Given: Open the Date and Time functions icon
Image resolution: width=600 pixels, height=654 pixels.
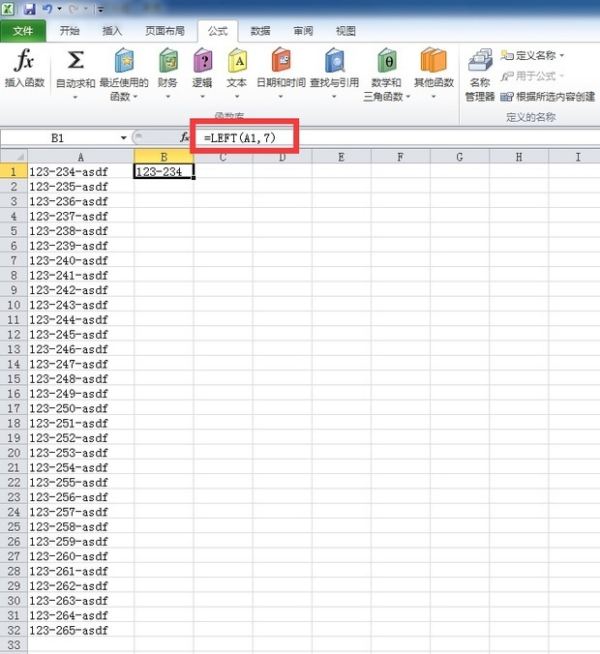Looking at the screenshot, I should pos(281,60).
